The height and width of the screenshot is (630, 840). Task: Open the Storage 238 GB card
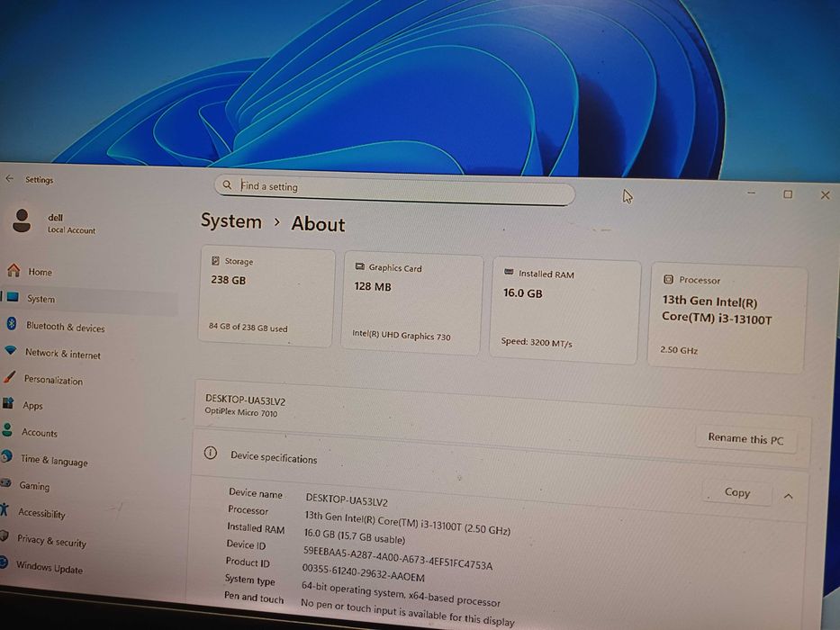(266, 294)
